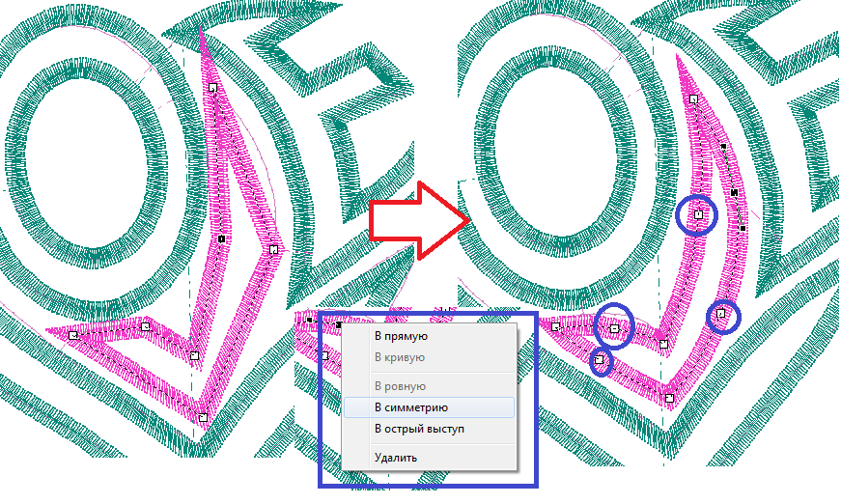The width and height of the screenshot is (841, 504).
Task: Select bottom vertex node of the right curved pink shape
Action: [669, 399]
